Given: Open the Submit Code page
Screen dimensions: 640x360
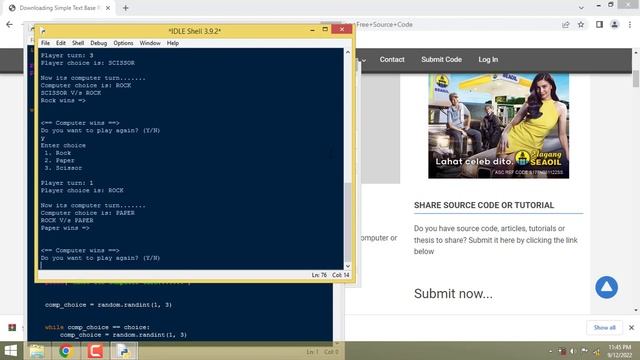Looking at the screenshot, I should (441, 60).
